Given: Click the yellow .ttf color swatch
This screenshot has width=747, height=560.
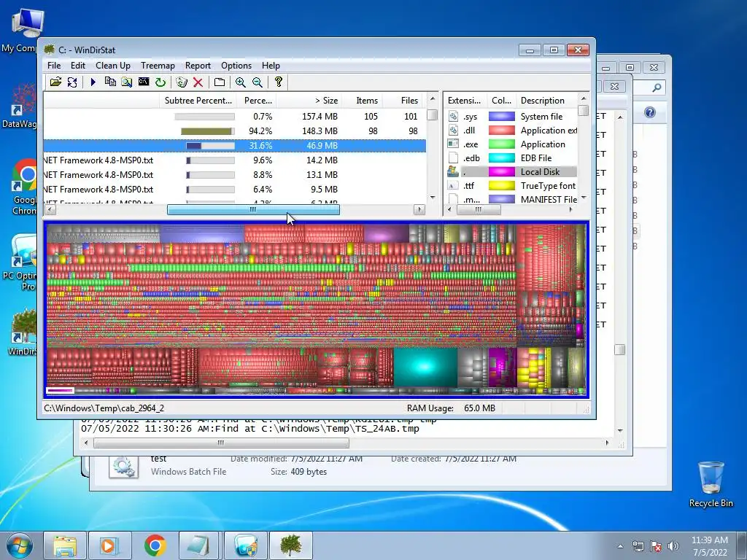Looking at the screenshot, I should 502,186.
